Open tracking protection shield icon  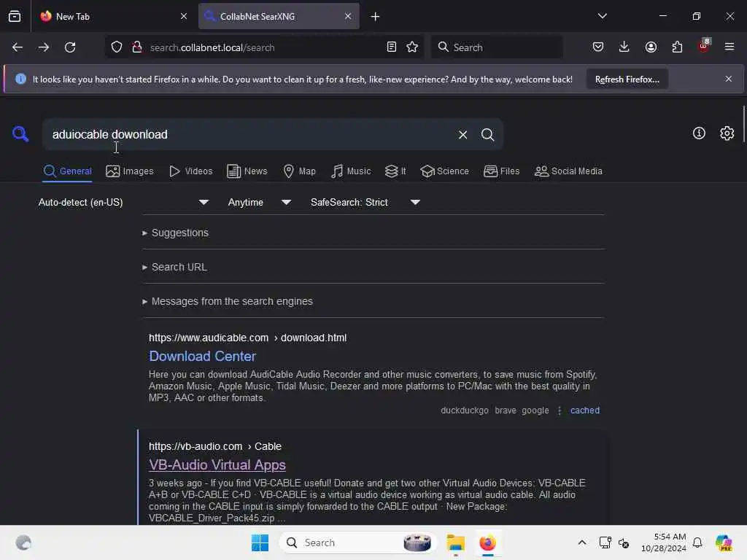point(117,47)
